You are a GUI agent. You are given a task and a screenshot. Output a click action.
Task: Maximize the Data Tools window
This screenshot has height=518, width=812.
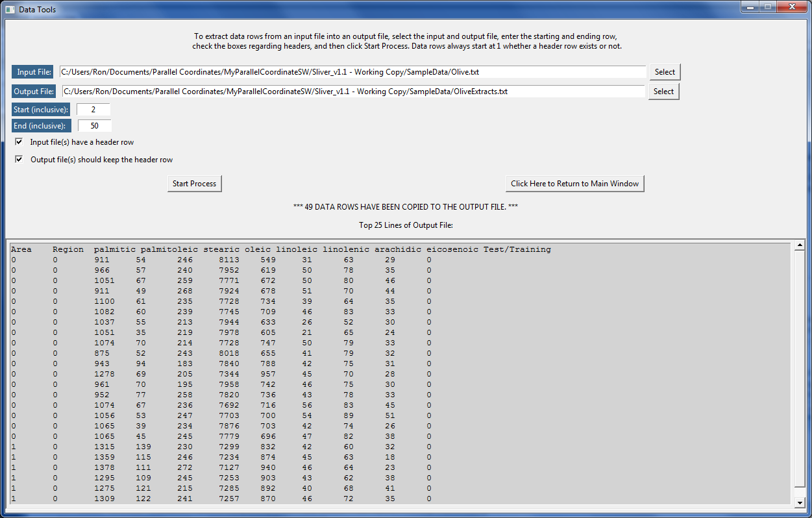(769, 7)
